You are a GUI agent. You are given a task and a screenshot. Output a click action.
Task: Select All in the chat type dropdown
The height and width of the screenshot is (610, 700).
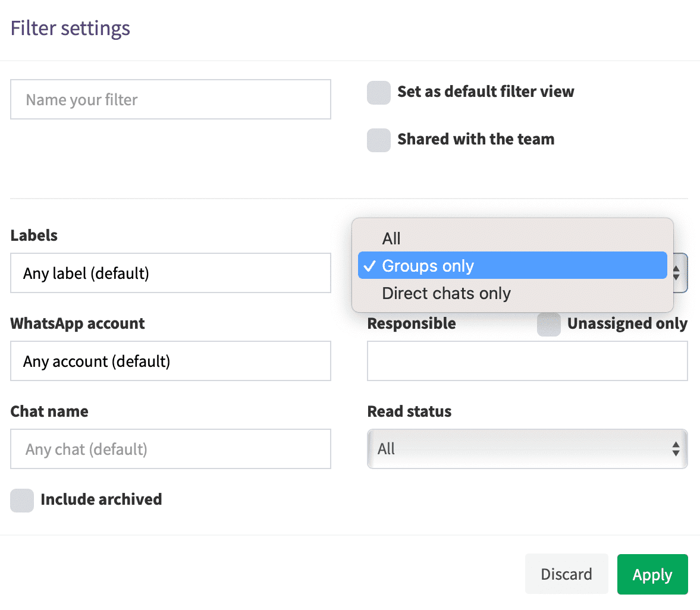click(x=391, y=238)
